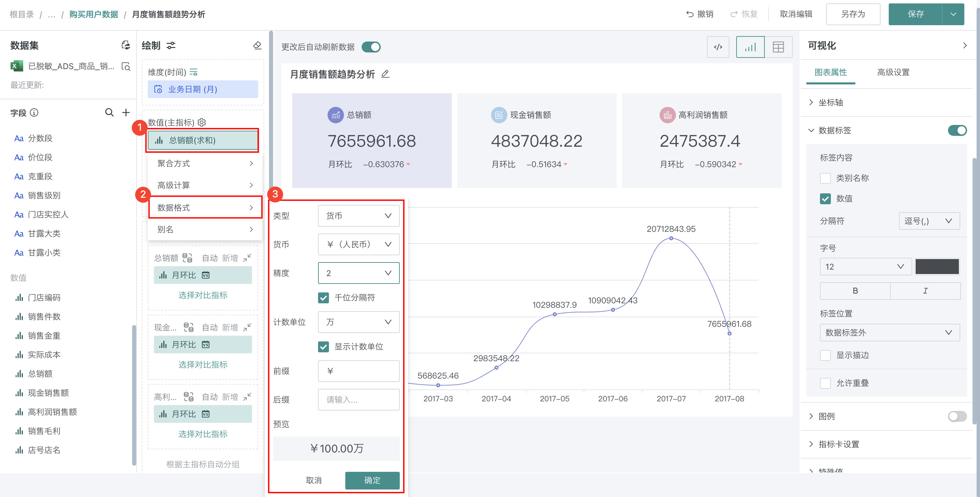Viewport: 980px width, 497px height.
Task: Click the 确定 button
Action: (x=372, y=480)
